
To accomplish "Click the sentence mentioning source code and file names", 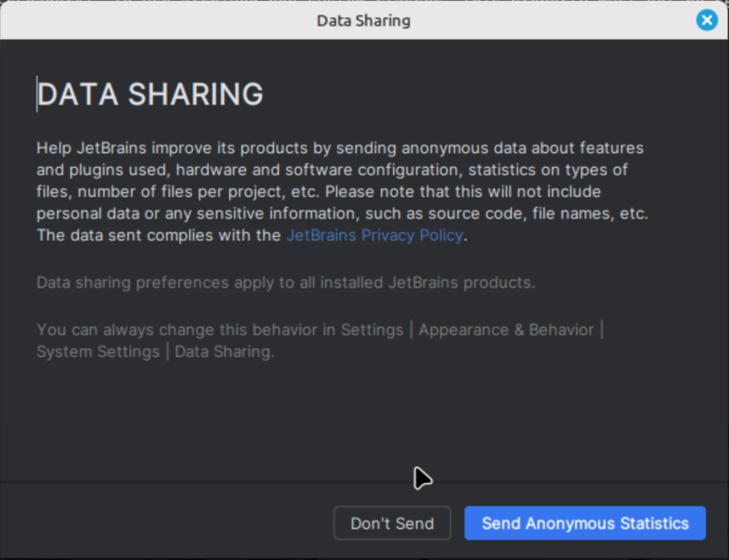I will pyautogui.click(x=342, y=213).
